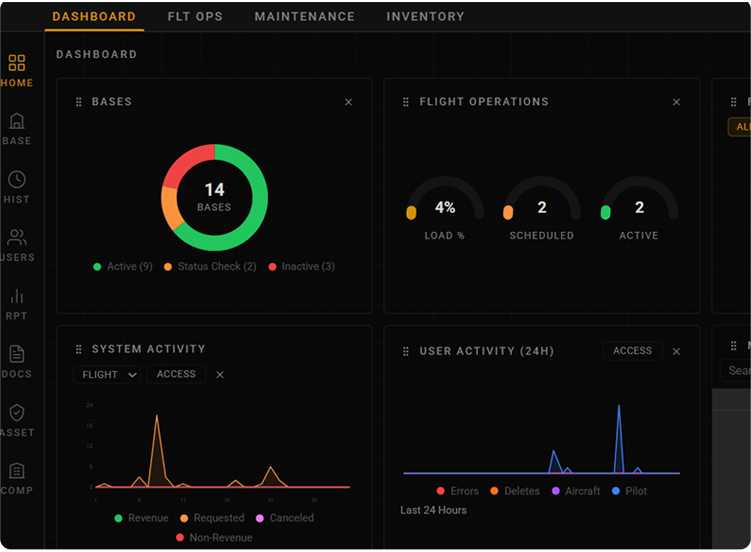Click the Dashboard page heading
This screenshot has width=751, height=552.
coord(97,54)
